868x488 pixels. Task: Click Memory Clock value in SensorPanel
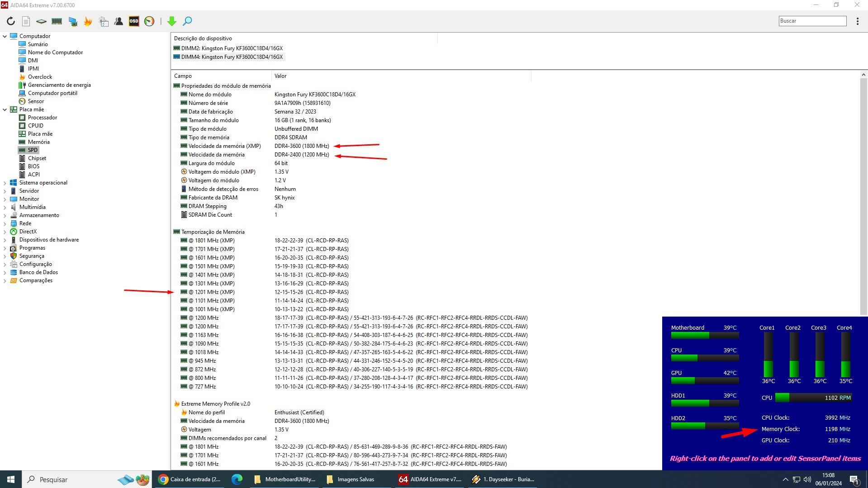(x=837, y=429)
